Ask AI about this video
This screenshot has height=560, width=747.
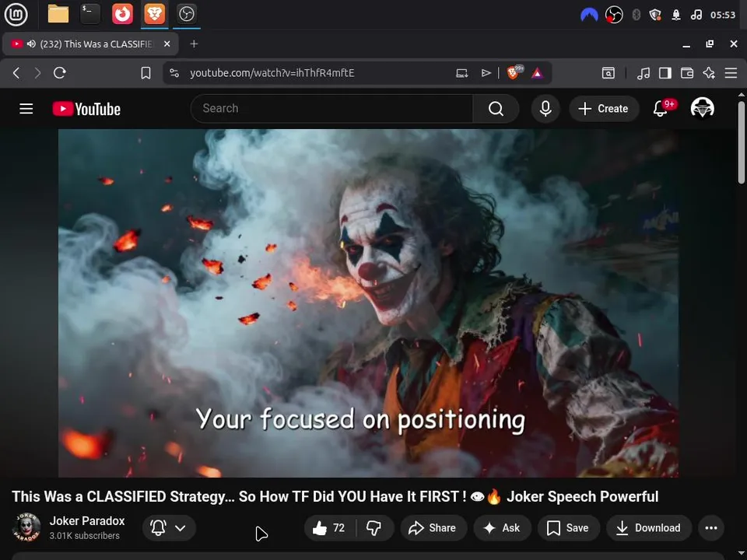click(502, 527)
